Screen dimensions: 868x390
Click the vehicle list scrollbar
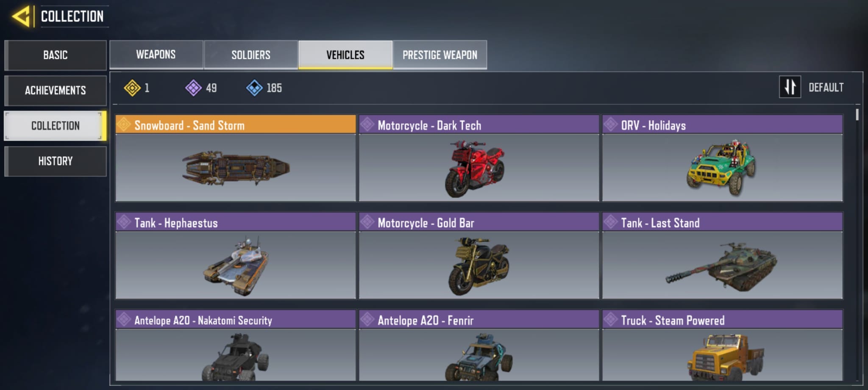(x=857, y=115)
